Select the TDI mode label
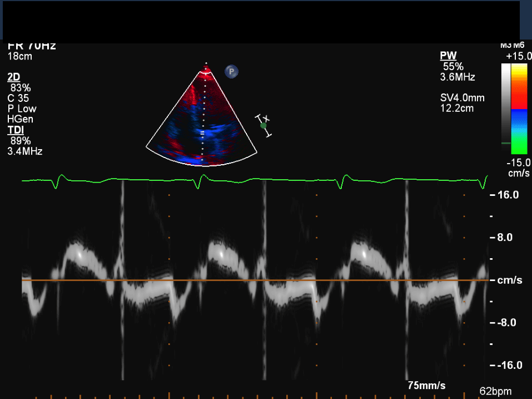The width and height of the screenshot is (532, 399). 14,130
